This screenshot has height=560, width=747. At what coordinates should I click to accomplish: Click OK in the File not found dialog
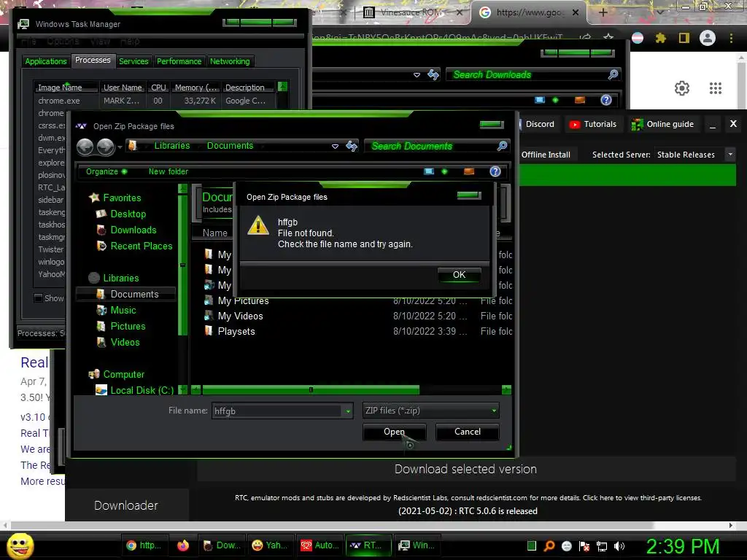tap(459, 275)
